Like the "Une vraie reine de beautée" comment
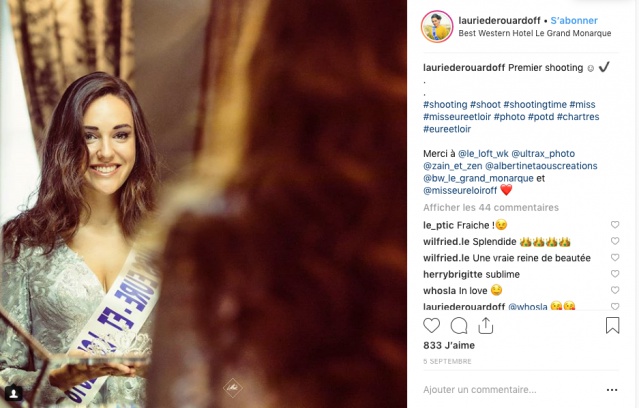The height and width of the screenshot is (408, 639). pos(615,257)
